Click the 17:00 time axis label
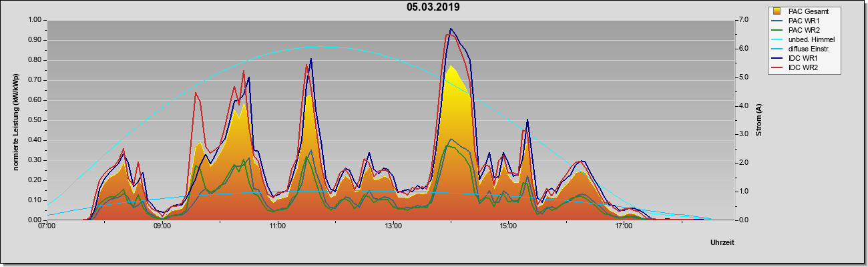Screen dimensions: 868x267 (624, 226)
